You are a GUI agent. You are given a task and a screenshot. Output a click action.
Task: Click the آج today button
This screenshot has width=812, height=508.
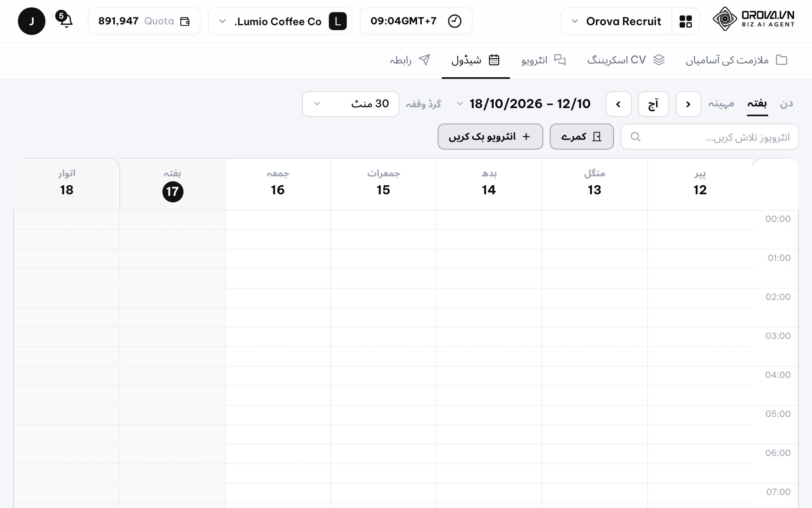(653, 104)
